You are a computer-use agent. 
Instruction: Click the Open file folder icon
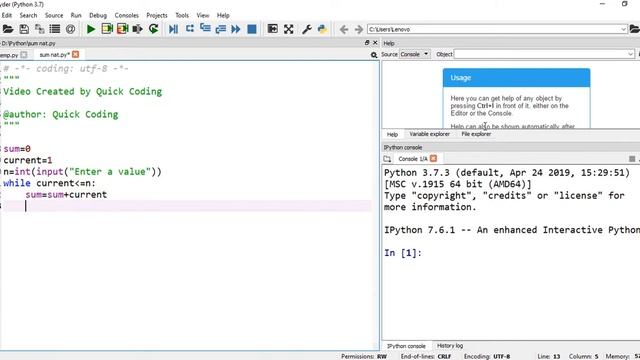8,29
